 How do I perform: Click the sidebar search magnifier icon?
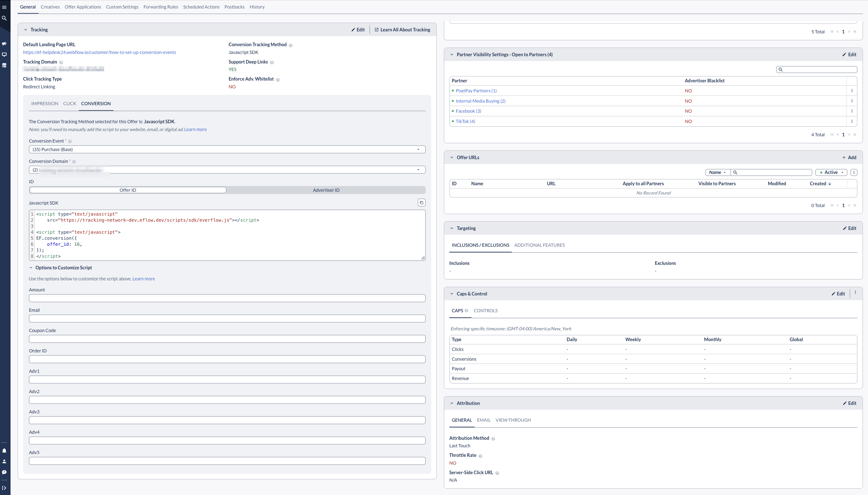[5, 18]
